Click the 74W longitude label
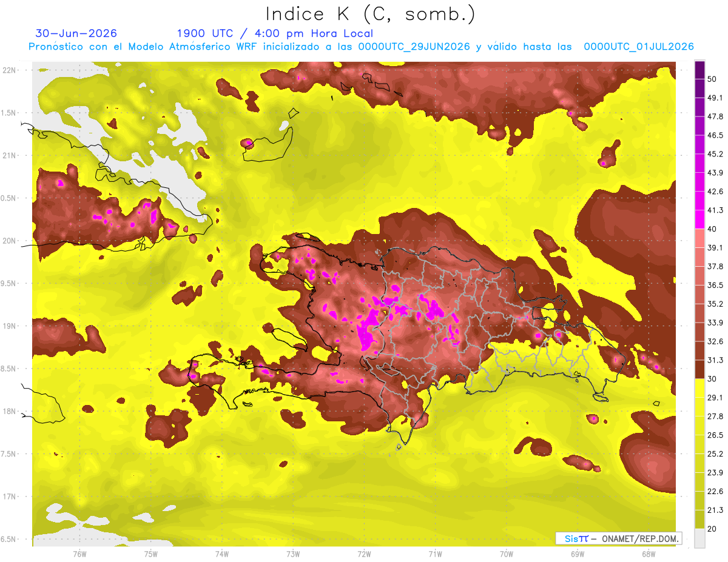Image resolution: width=728 pixels, height=562 pixels. click(222, 554)
